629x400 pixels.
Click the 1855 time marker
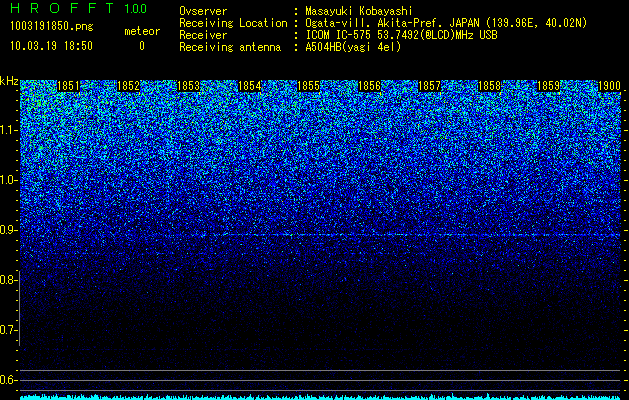(308, 86)
